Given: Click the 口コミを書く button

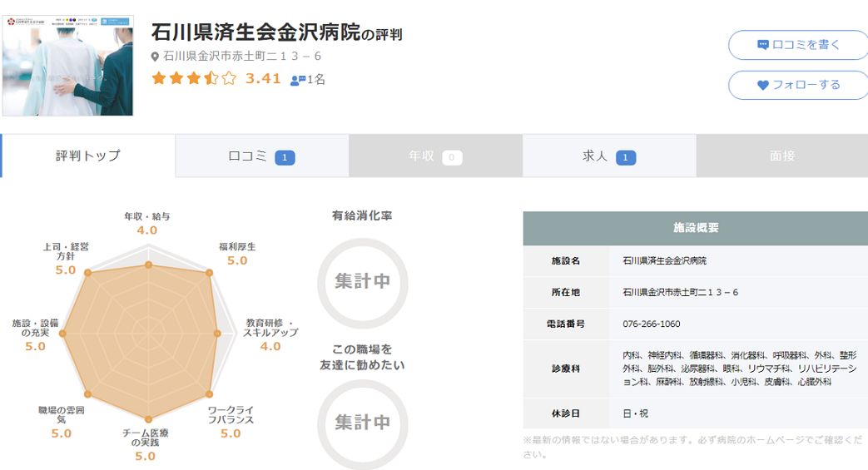Looking at the screenshot, I should click(x=798, y=45).
